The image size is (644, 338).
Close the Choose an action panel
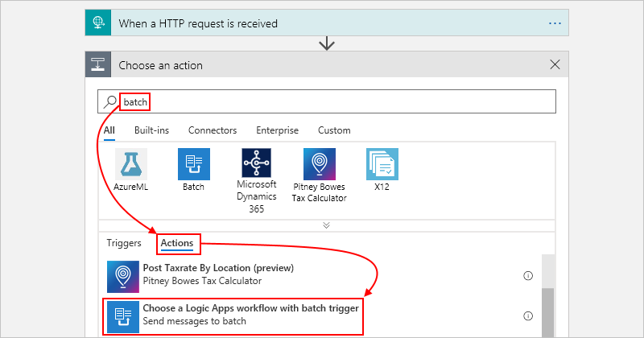point(555,65)
